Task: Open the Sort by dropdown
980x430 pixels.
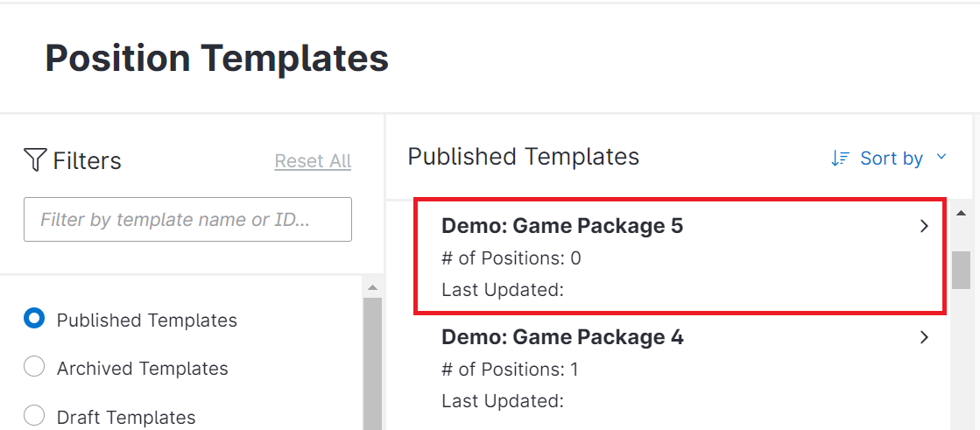Action: 891,159
